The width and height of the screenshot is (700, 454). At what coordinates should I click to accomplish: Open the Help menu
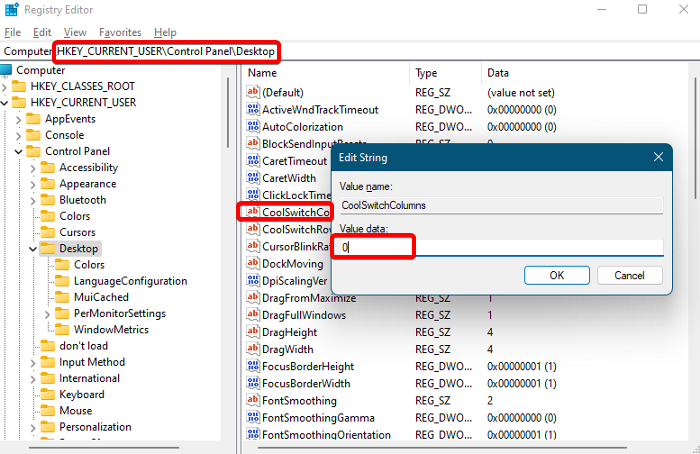click(165, 32)
